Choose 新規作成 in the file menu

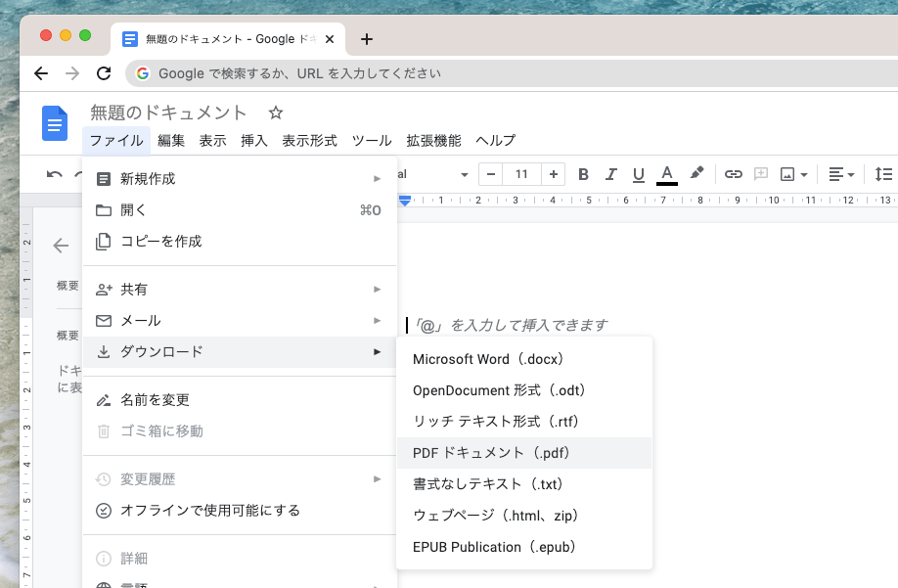coord(240,179)
